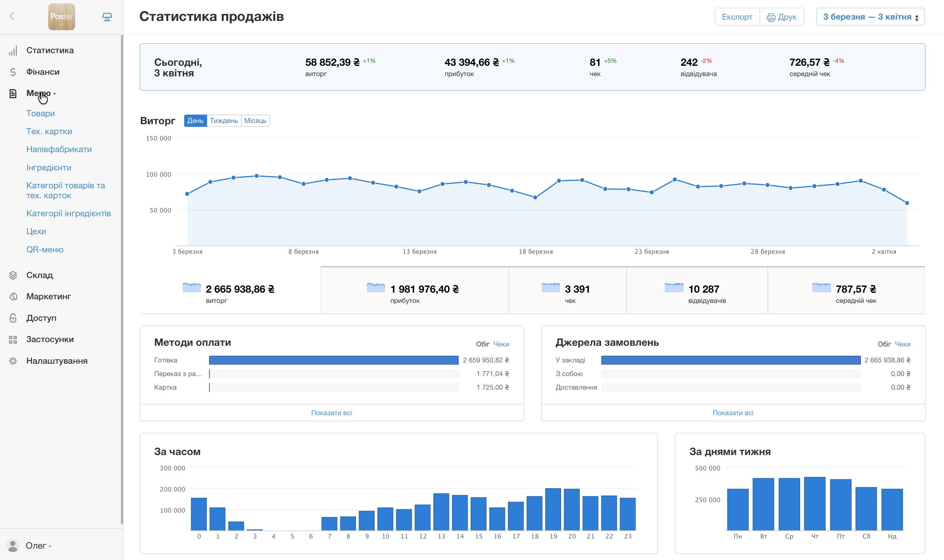This screenshot has width=944, height=560.
Task: Click the Налаштування gear icon
Action: pyautogui.click(x=13, y=361)
